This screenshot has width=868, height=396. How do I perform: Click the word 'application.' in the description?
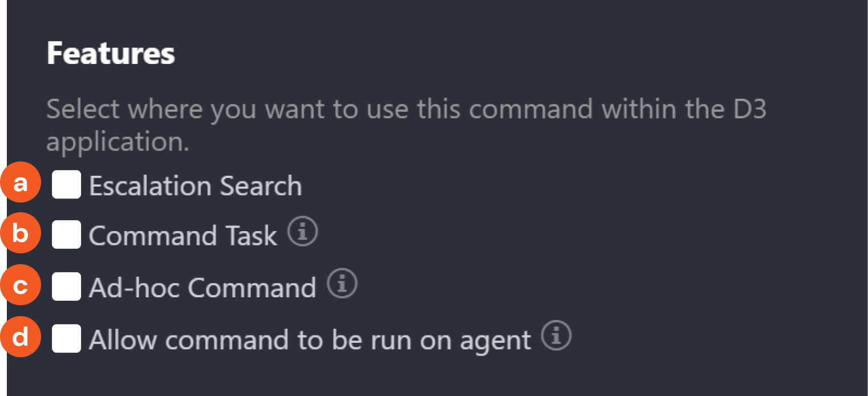[x=117, y=142]
